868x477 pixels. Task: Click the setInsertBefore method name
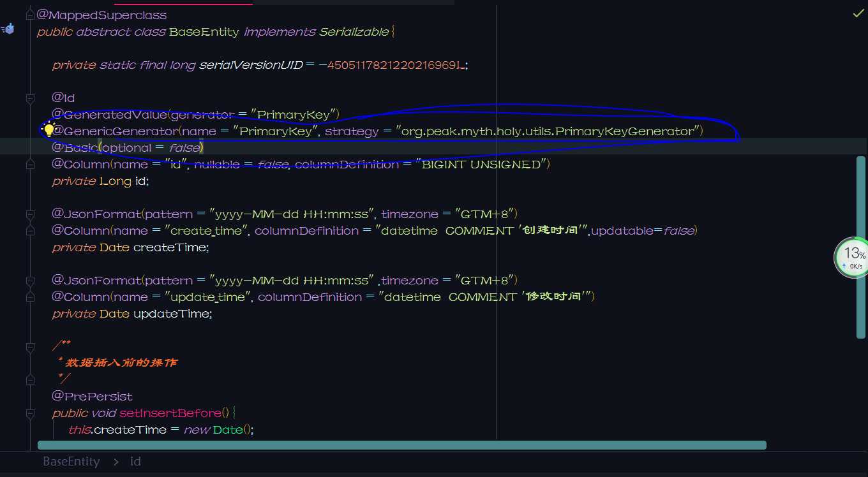170,413
